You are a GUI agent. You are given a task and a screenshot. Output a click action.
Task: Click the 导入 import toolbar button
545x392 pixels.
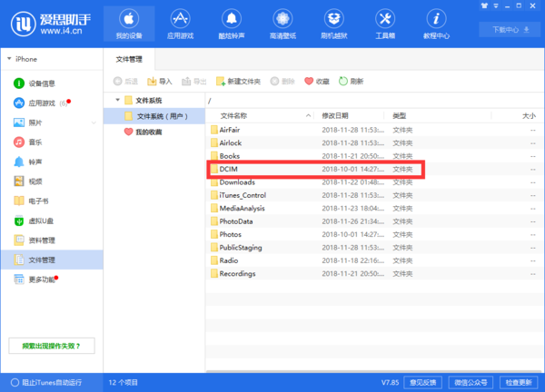(160, 82)
